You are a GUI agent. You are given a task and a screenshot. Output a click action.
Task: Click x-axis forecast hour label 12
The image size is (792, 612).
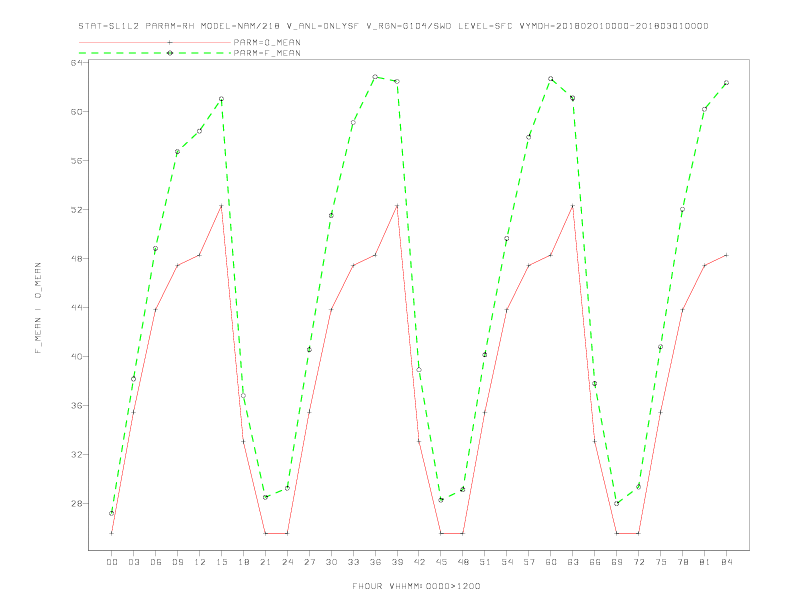click(x=200, y=562)
